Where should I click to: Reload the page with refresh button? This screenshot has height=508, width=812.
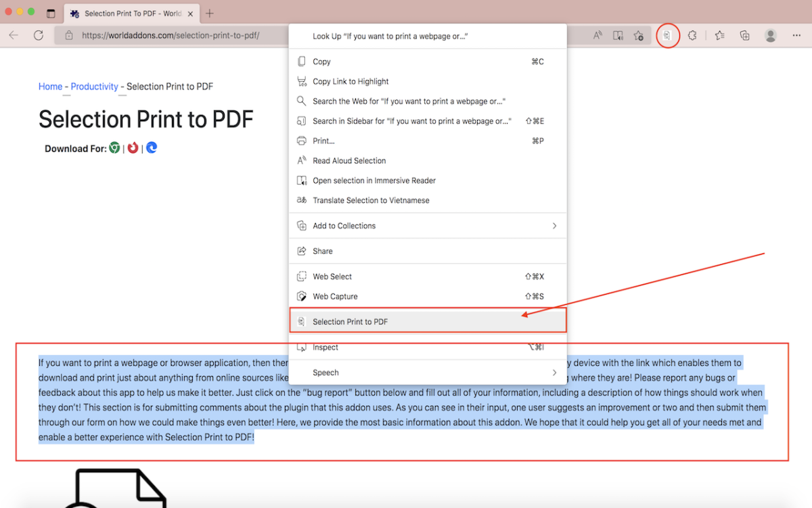pyautogui.click(x=39, y=35)
